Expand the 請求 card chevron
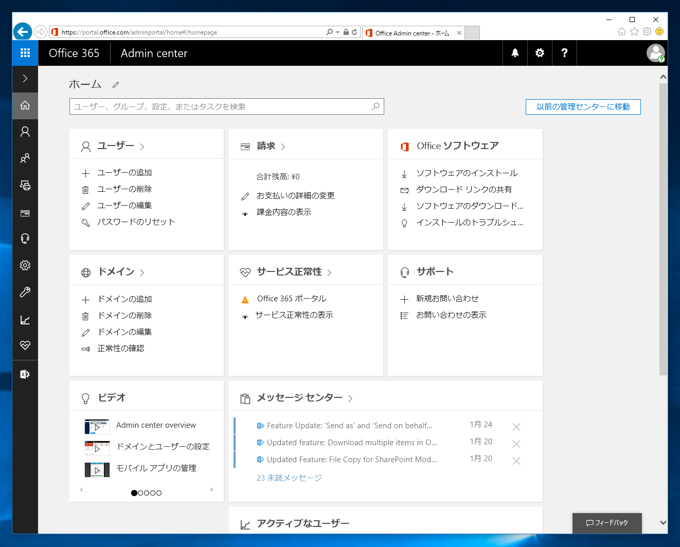The image size is (680, 547). click(x=283, y=147)
